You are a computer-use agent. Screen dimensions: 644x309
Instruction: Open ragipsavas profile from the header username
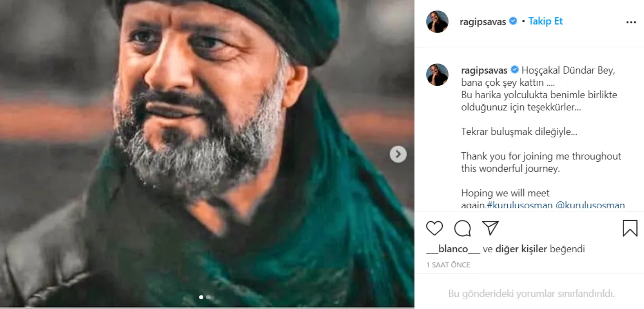(x=483, y=21)
